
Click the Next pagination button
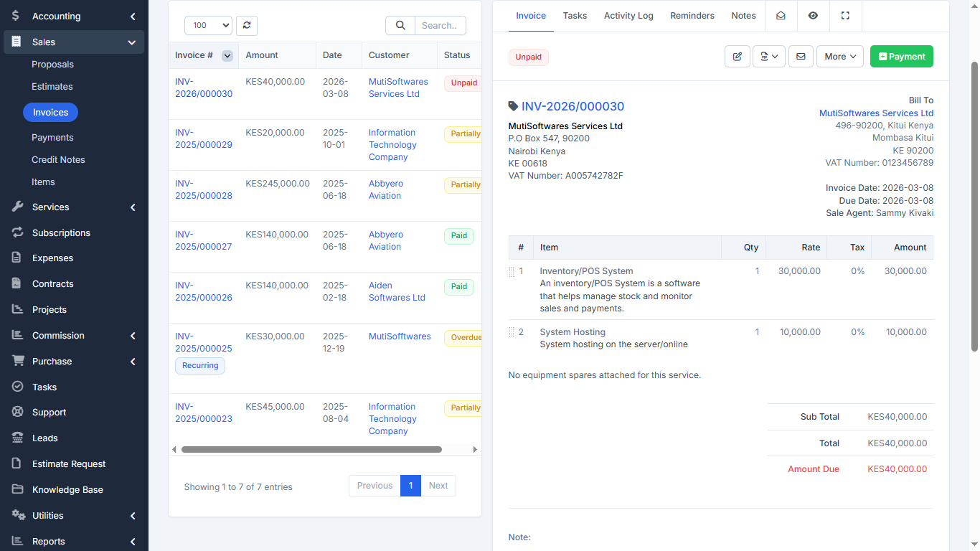438,486
